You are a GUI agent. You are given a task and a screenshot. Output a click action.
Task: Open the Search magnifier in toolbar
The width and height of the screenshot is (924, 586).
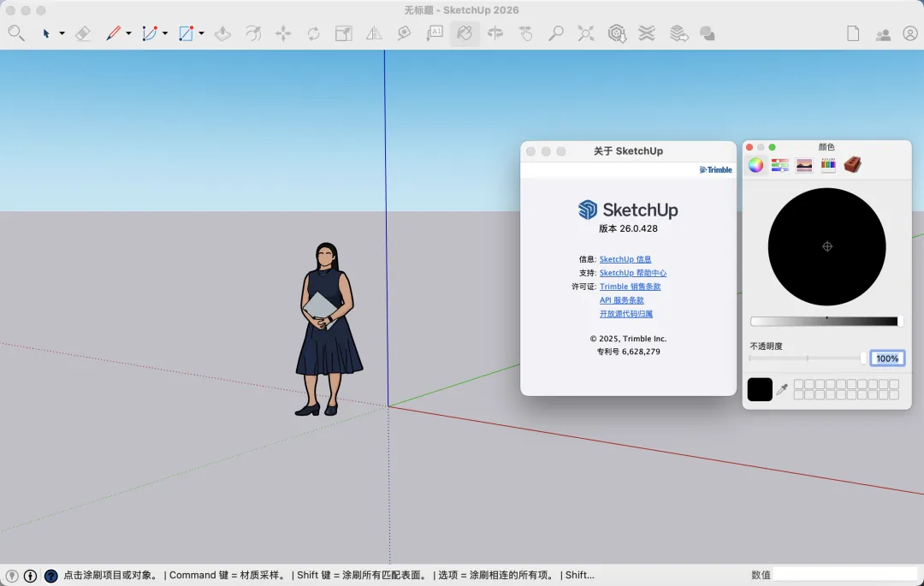pos(16,33)
